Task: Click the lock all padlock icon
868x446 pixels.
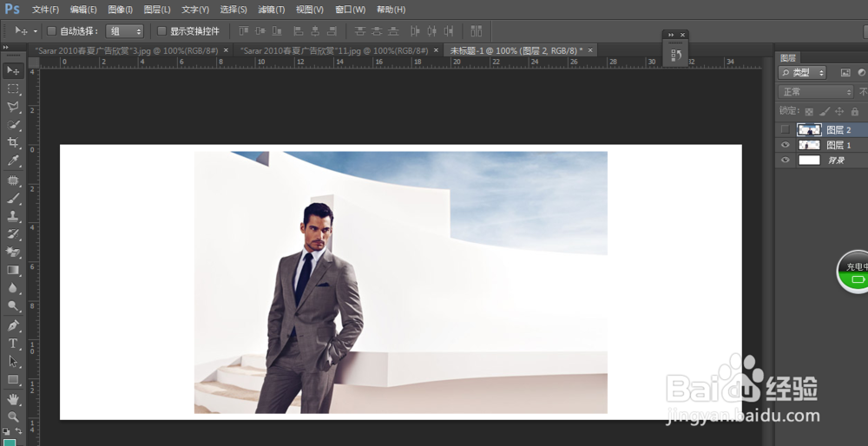Action: 853,111
